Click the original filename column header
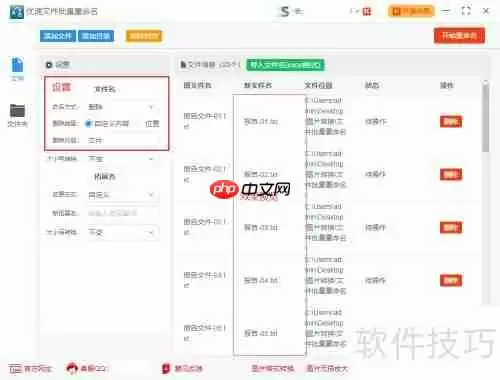Image resolution: width=500 pixels, height=380 pixels. [197, 85]
